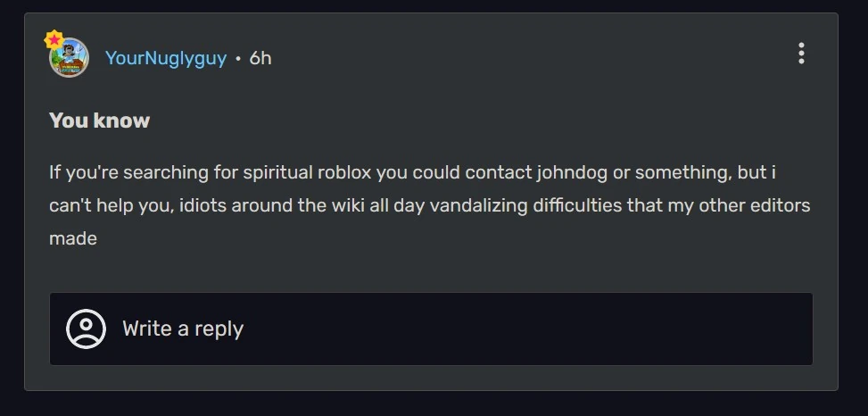The width and height of the screenshot is (868, 416).
Task: Click the word "contact" in the first line
Action: tap(500, 171)
